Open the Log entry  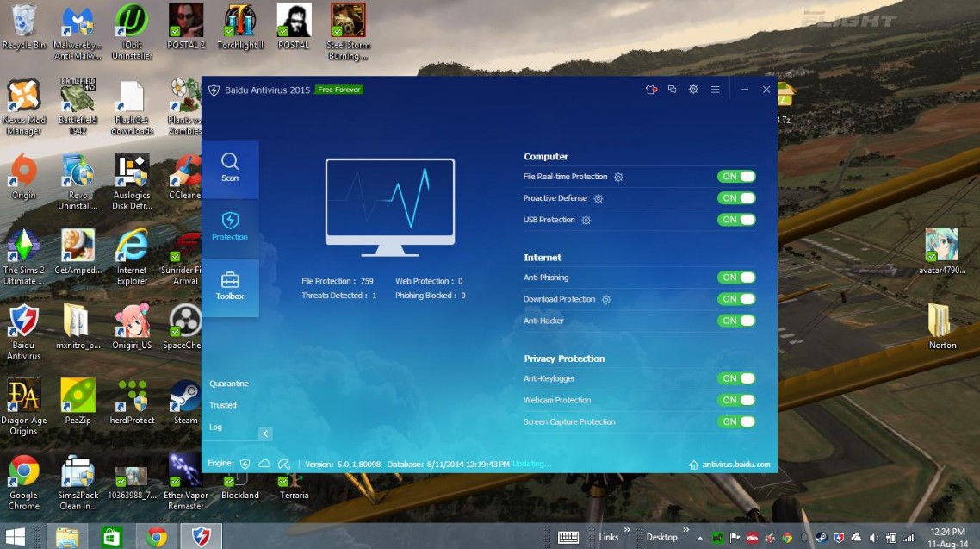(x=215, y=427)
